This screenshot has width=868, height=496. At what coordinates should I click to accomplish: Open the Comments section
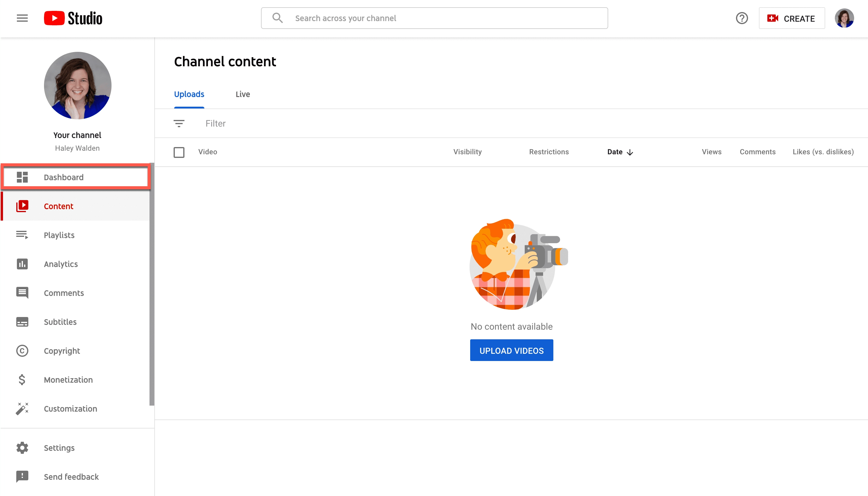pos(64,293)
